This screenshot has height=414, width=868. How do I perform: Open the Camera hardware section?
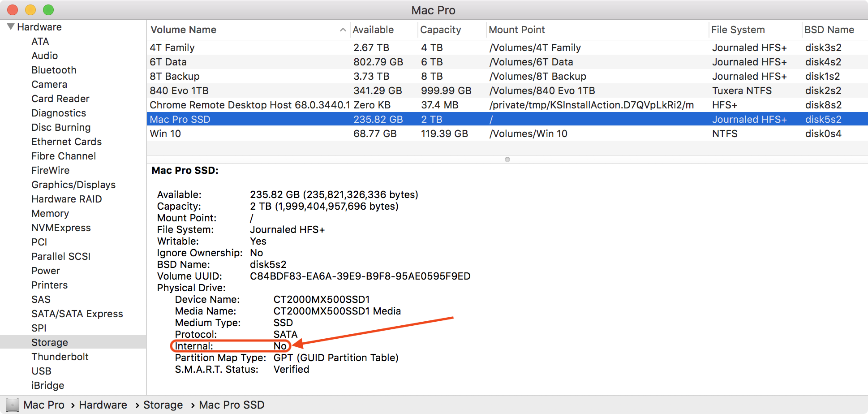click(49, 84)
